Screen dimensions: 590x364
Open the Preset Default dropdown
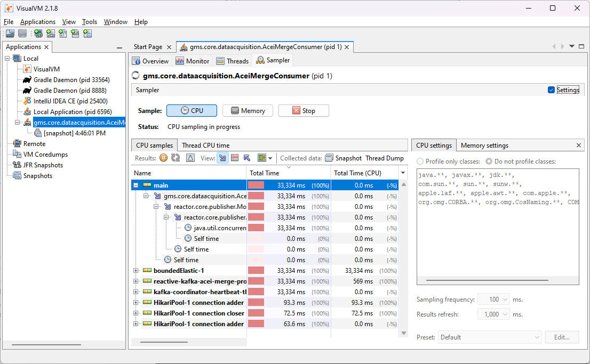(x=490, y=337)
